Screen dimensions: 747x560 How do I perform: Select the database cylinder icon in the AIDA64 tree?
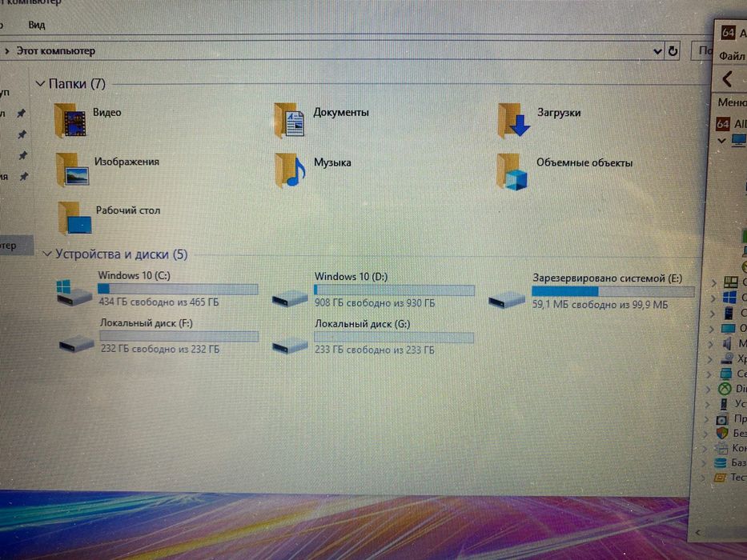[x=721, y=462]
